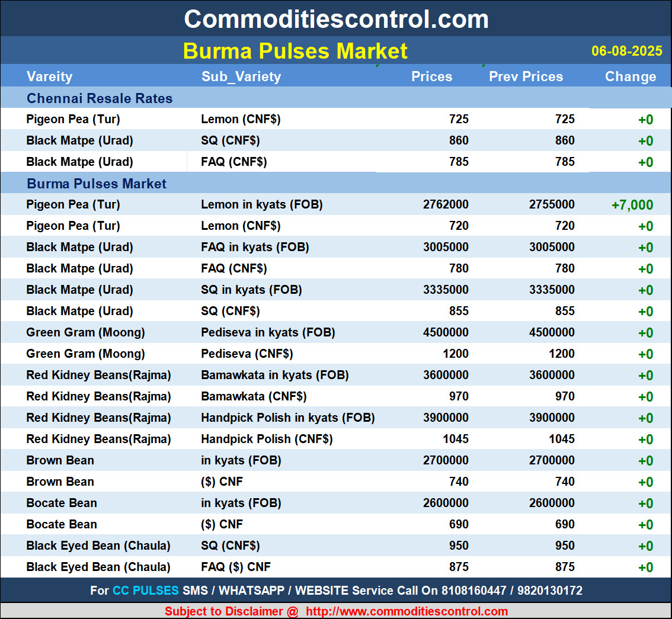The image size is (672, 619).
Task: Select the +7,000 change value
Action: [x=632, y=205]
